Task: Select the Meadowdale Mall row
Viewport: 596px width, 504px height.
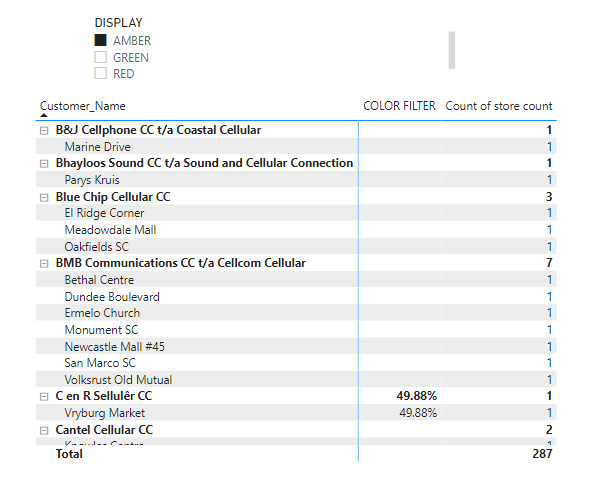Action: (x=296, y=230)
